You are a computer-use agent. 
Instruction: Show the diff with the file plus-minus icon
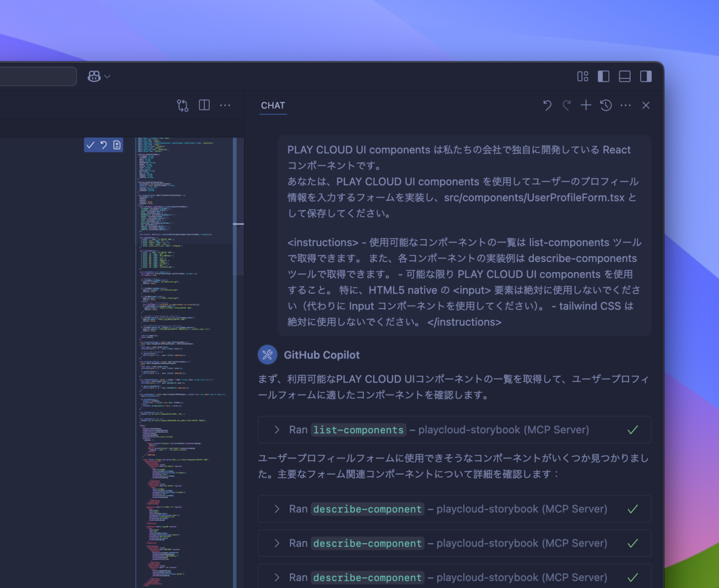117,145
